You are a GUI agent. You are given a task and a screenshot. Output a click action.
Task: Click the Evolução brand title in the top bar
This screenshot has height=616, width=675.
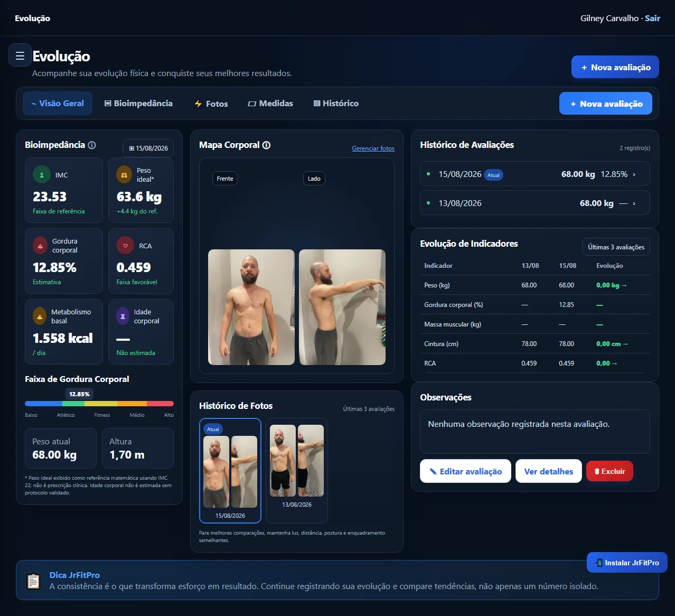(33, 18)
